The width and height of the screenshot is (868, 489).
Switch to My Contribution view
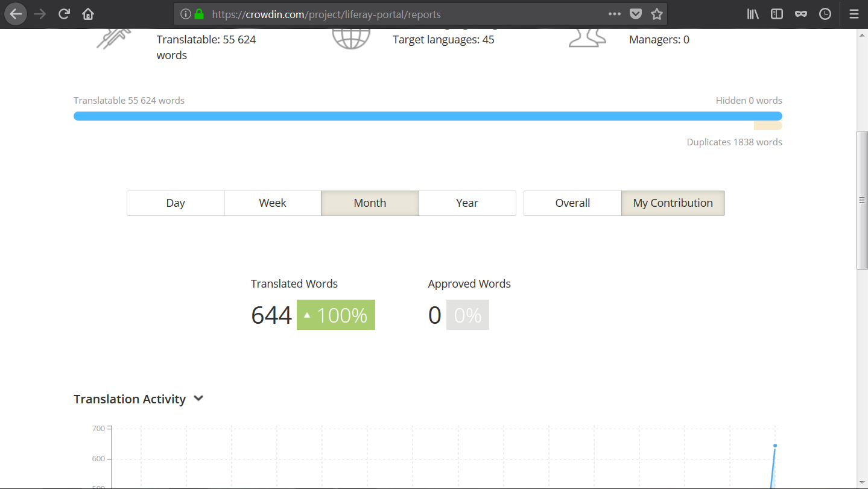point(673,203)
